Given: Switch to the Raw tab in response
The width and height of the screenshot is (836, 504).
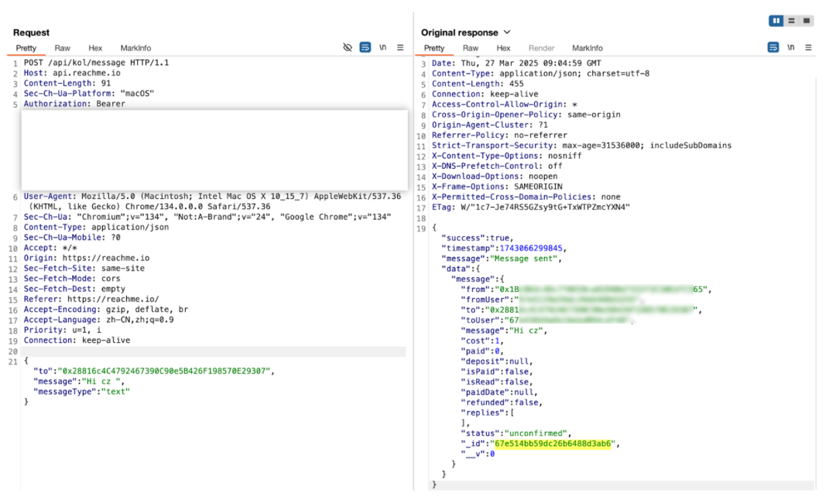Looking at the screenshot, I should [470, 48].
